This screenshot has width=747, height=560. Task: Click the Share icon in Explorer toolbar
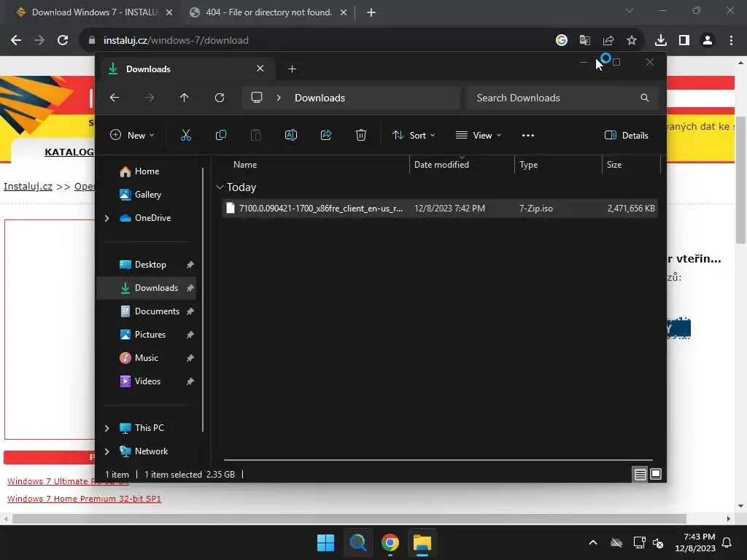click(326, 135)
